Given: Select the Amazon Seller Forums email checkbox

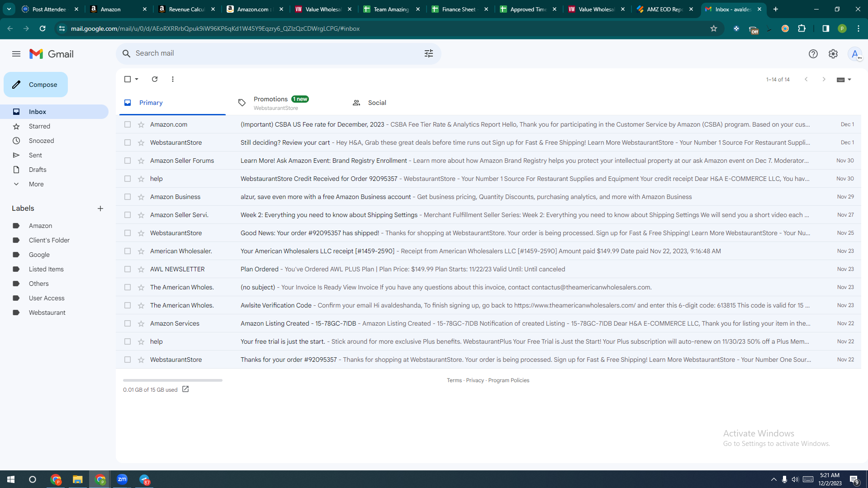Looking at the screenshot, I should point(128,161).
